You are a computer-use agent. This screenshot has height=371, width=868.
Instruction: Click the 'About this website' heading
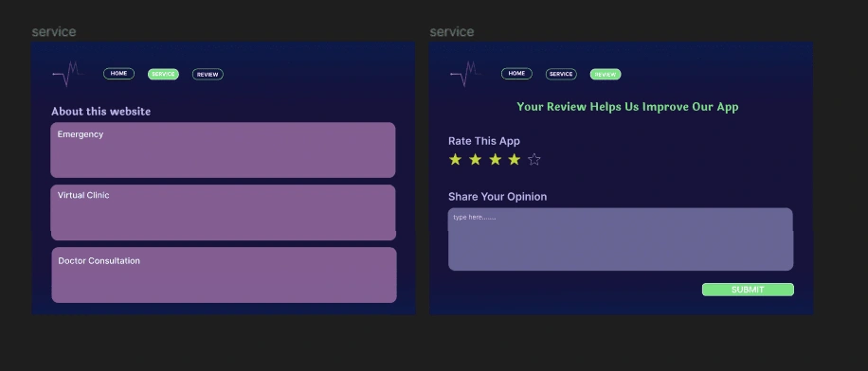tap(100, 111)
